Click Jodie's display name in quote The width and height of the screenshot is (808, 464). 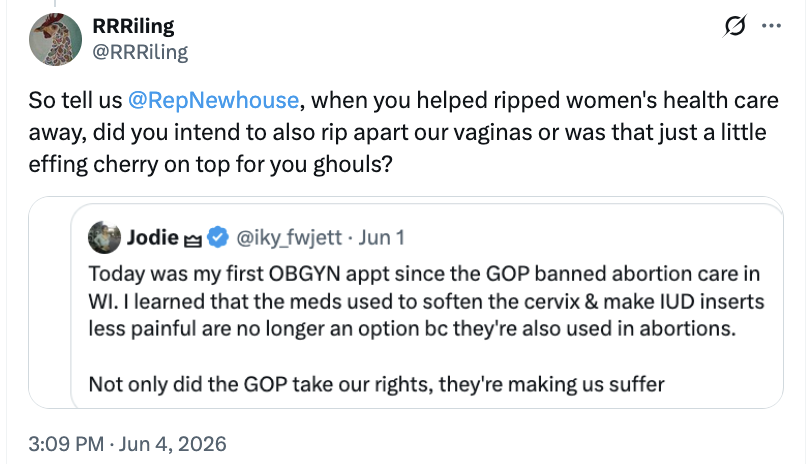point(153,237)
